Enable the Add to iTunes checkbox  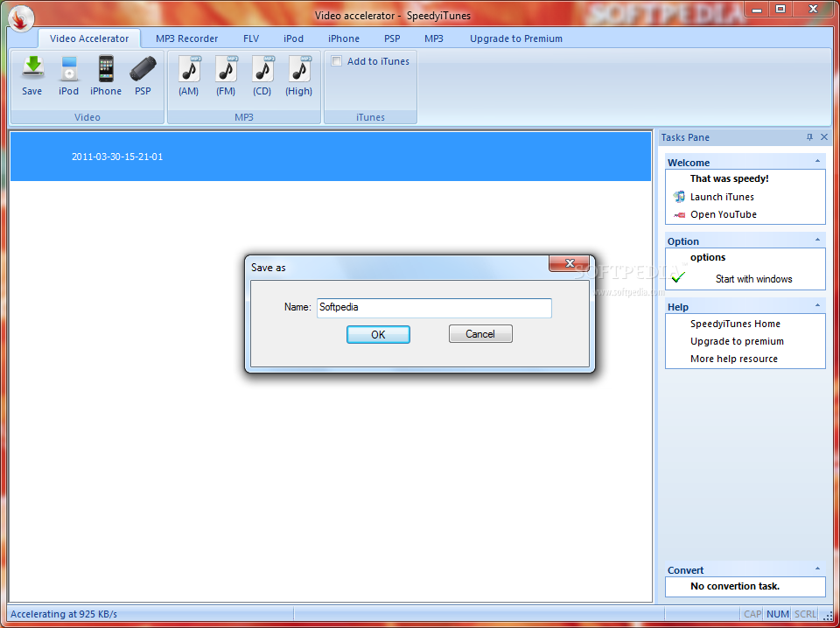(337, 61)
